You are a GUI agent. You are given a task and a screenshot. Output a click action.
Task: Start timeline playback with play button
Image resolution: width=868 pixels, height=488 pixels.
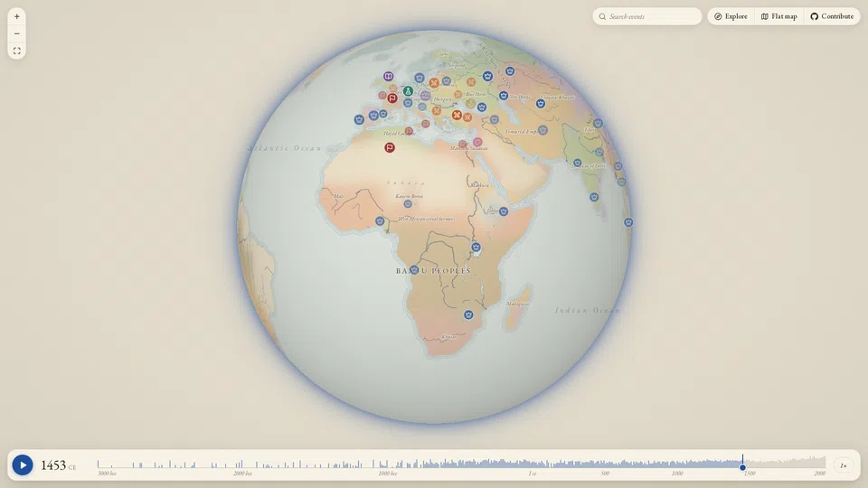coord(23,465)
